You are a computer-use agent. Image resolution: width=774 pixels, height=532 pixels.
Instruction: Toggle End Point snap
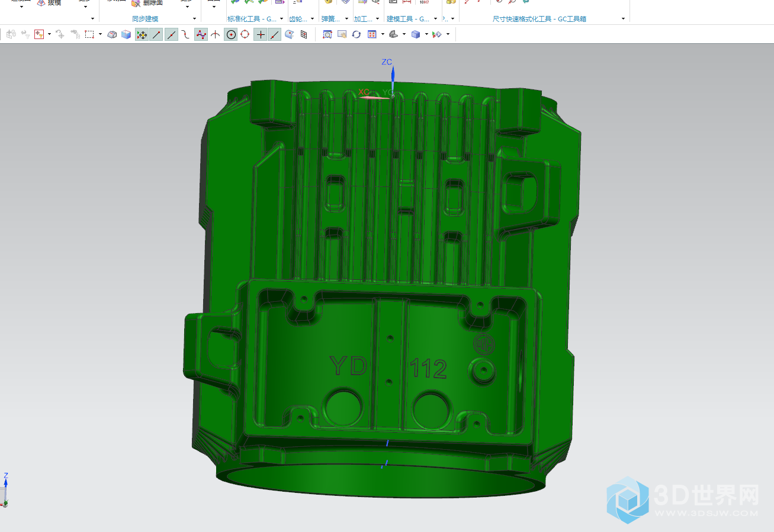(x=156, y=34)
